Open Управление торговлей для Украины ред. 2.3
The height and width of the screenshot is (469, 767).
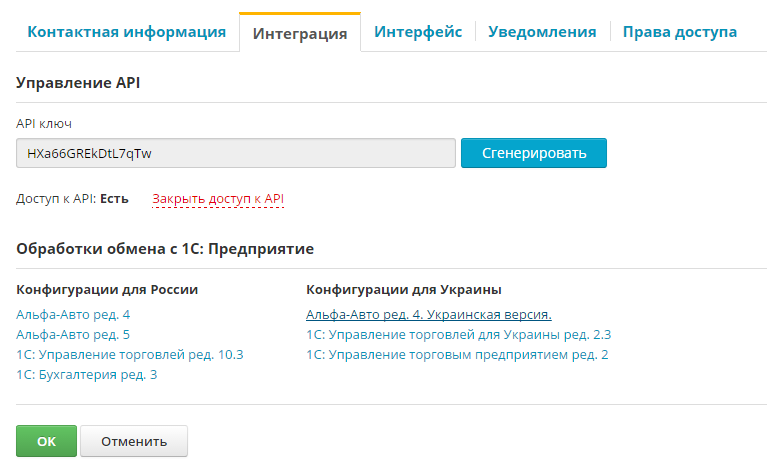(458, 334)
